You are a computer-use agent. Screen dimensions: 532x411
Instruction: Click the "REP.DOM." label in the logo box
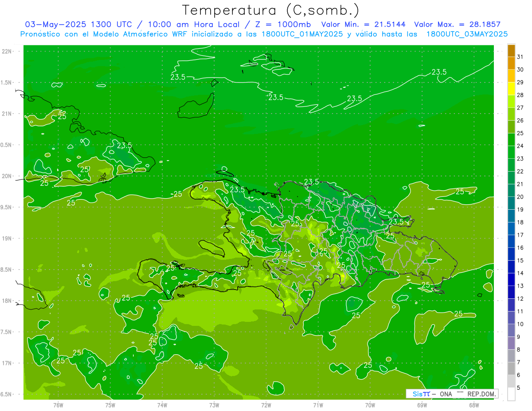click(x=481, y=394)
